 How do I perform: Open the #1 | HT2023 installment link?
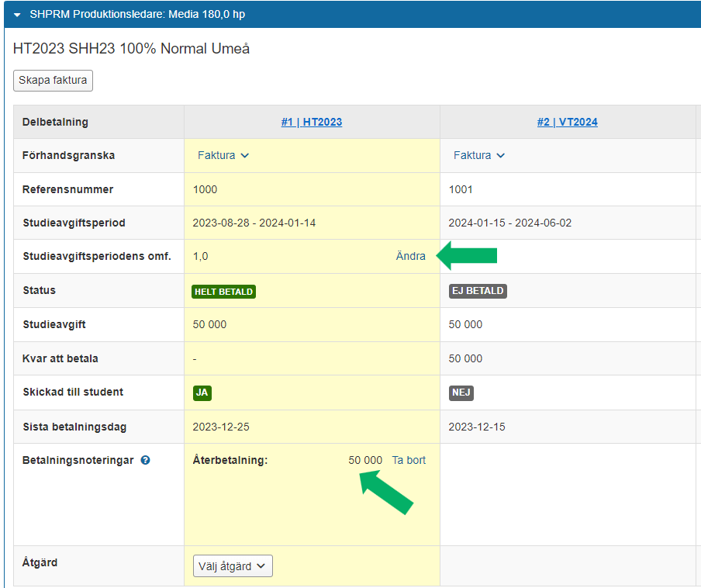(312, 122)
